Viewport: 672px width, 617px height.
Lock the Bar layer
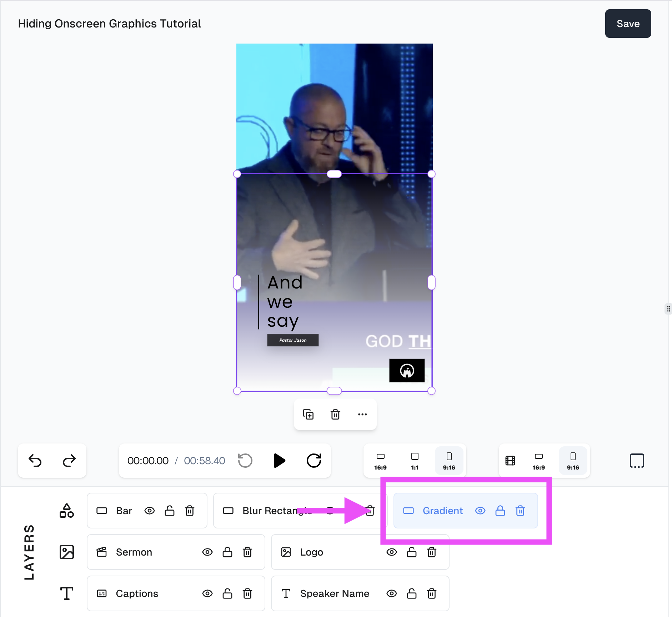point(170,511)
